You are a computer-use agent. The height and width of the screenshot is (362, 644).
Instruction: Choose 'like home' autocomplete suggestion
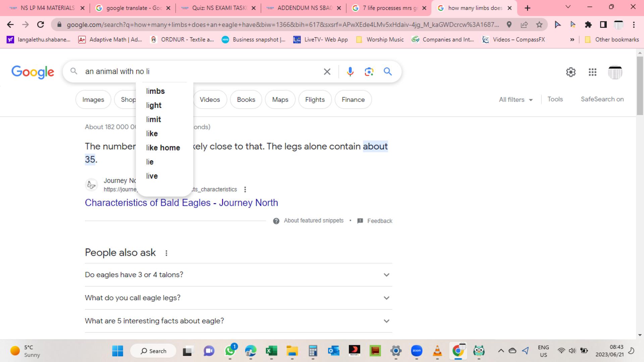click(x=164, y=148)
